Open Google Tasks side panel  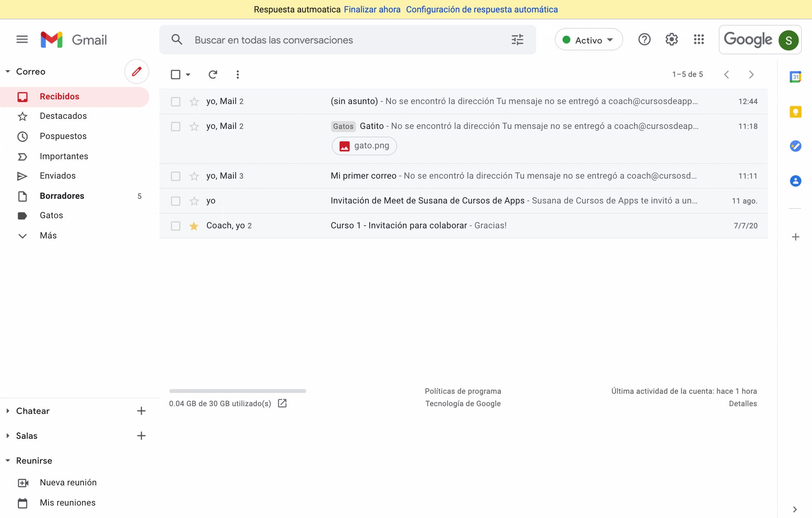coord(795,146)
